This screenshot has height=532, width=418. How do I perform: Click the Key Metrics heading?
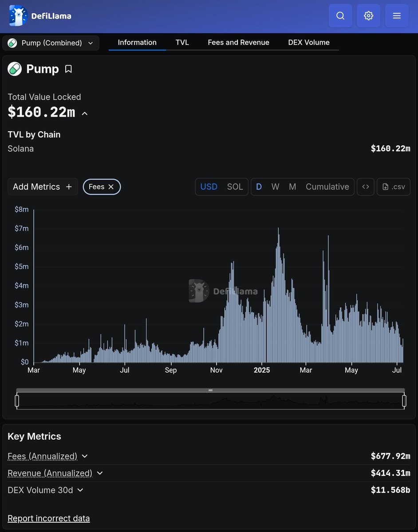34,436
